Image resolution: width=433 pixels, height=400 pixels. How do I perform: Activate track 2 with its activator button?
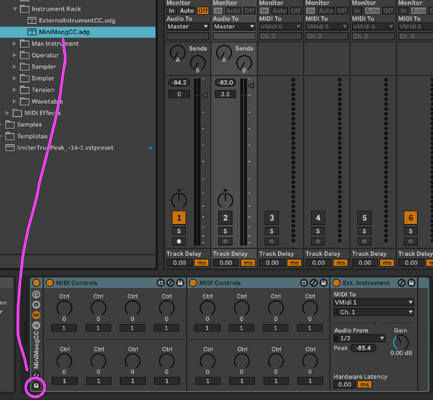[225, 218]
